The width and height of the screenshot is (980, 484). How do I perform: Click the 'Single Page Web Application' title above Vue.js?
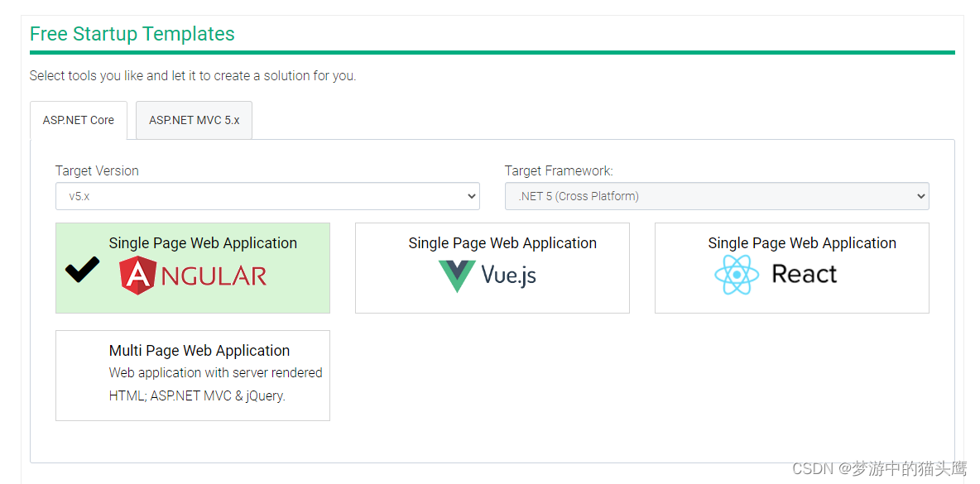[x=502, y=243]
